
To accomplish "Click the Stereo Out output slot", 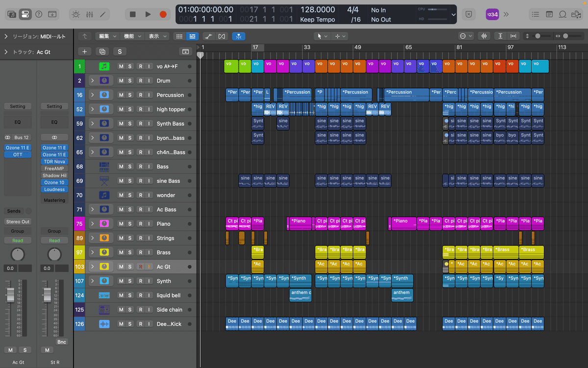I will click(18, 222).
